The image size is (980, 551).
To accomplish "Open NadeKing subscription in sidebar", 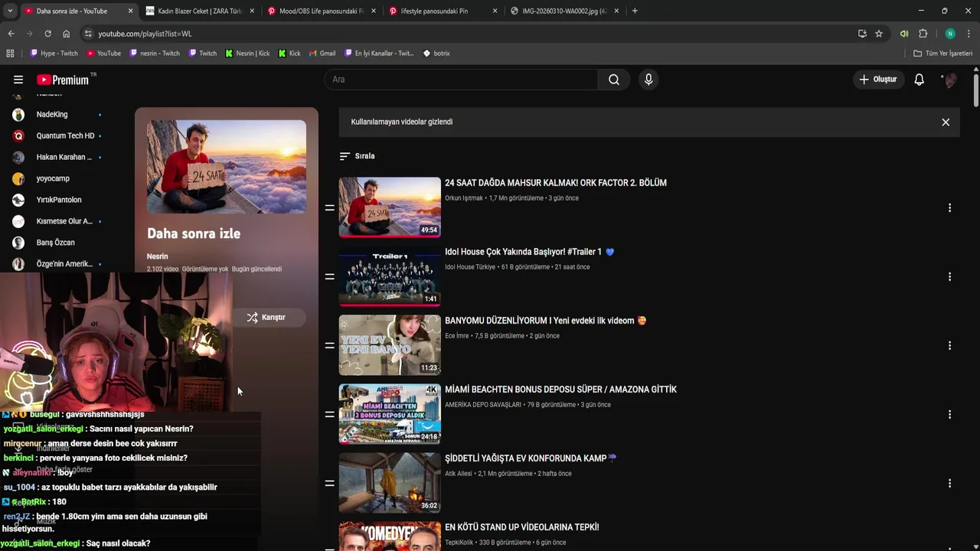I will point(52,115).
